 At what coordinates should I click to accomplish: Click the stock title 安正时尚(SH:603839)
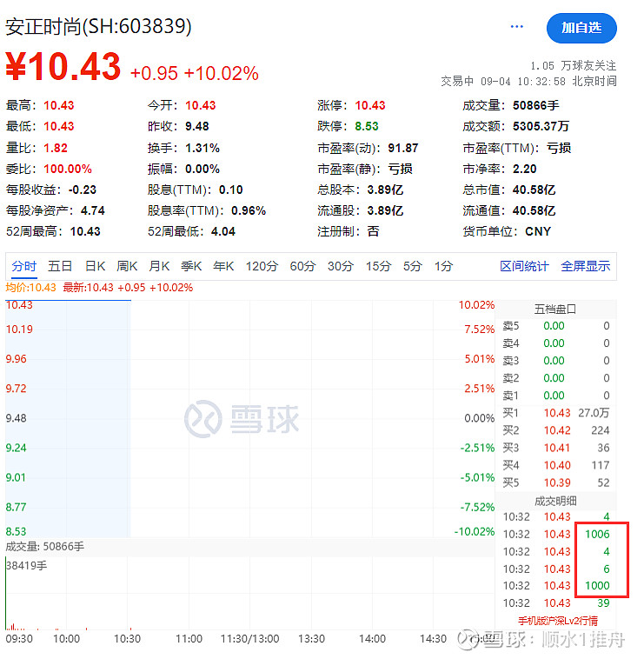tap(98, 26)
